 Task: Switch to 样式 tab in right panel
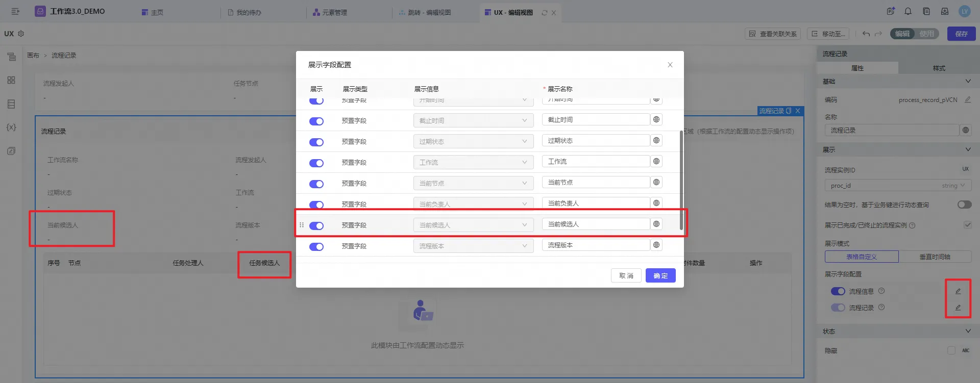point(939,68)
